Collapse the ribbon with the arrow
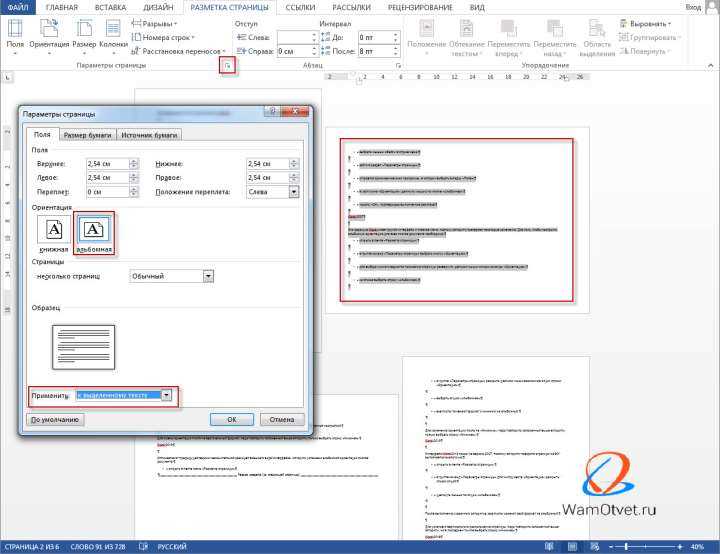720x554 pixels. (x=710, y=66)
